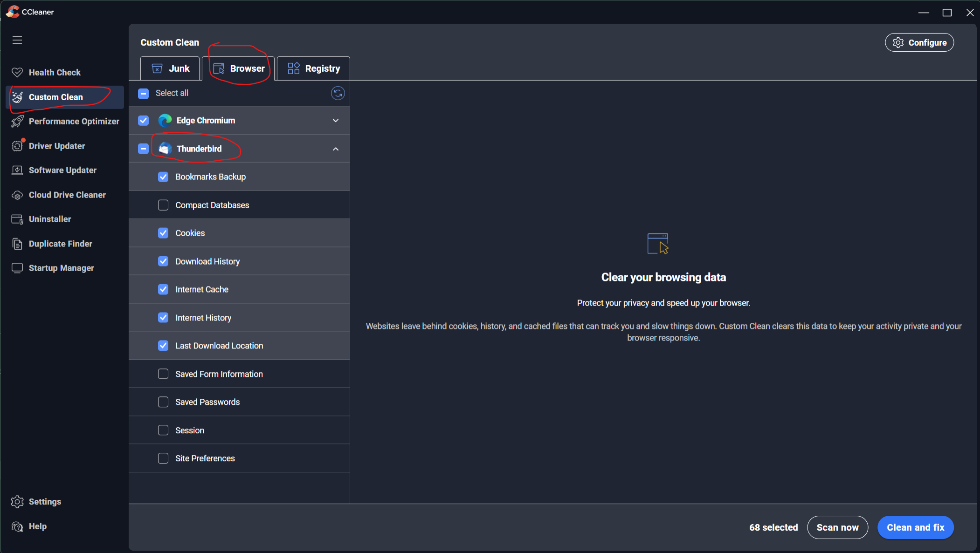Open Performance Optimizer from sidebar

[65, 121]
